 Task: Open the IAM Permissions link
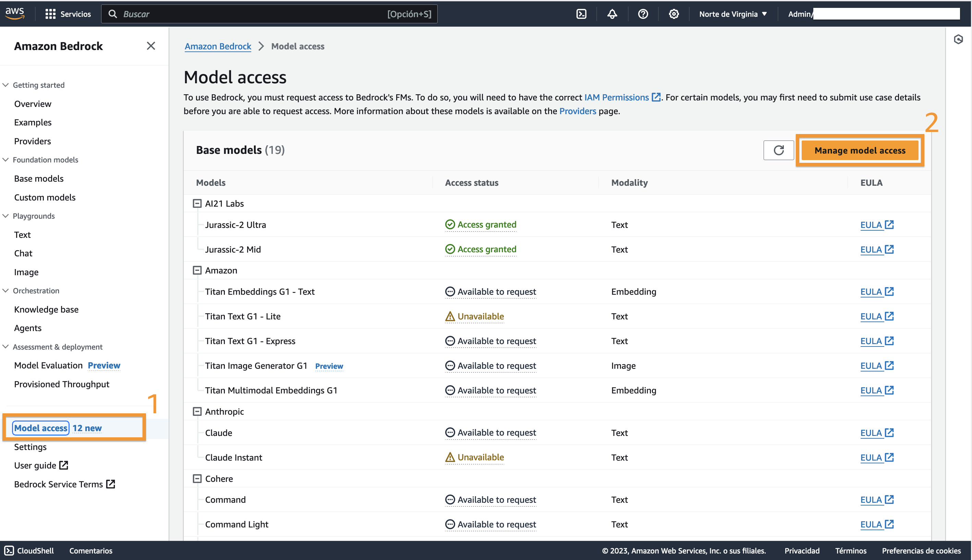[616, 97]
